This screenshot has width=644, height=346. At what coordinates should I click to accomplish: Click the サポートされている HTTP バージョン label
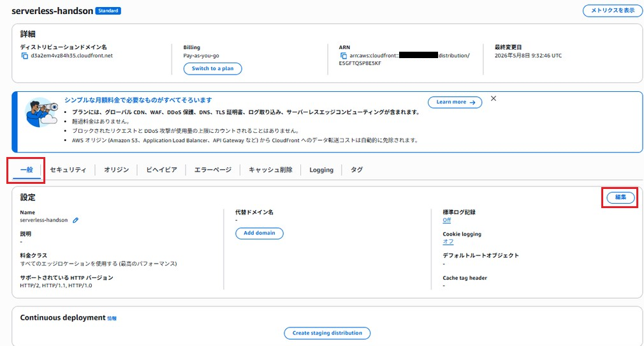coord(66,278)
